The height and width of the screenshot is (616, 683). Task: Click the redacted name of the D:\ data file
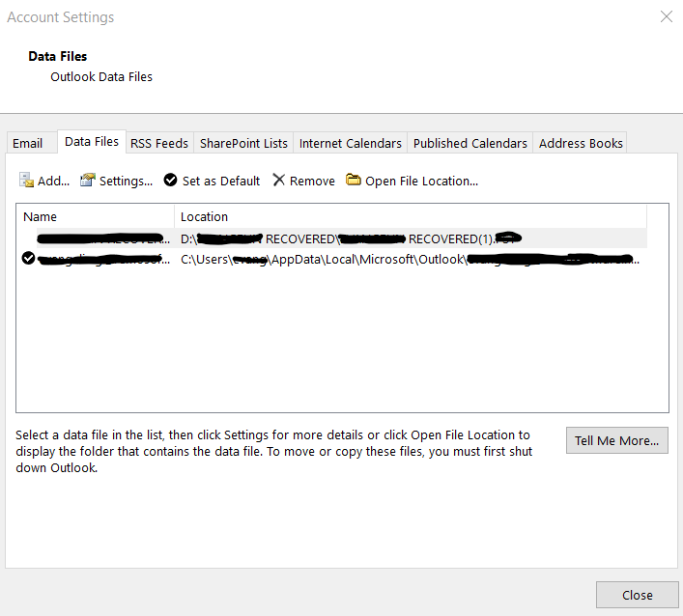(103, 238)
